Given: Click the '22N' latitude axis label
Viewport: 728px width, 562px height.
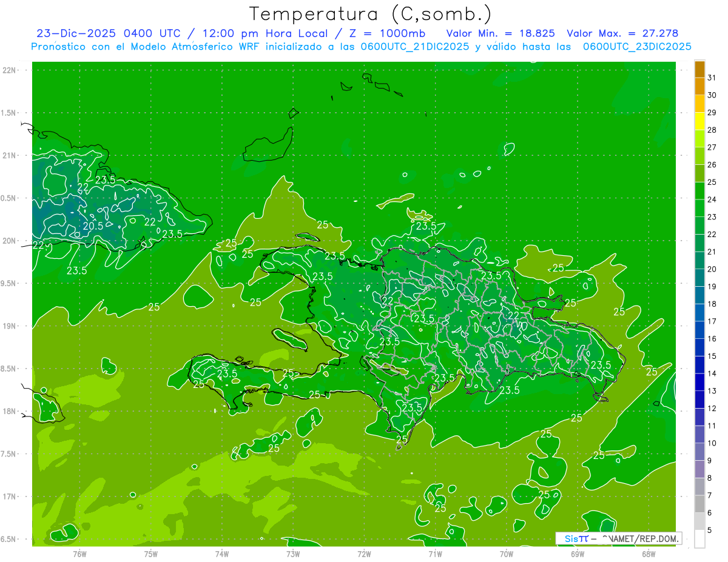Looking at the screenshot, I should pyautogui.click(x=9, y=70).
